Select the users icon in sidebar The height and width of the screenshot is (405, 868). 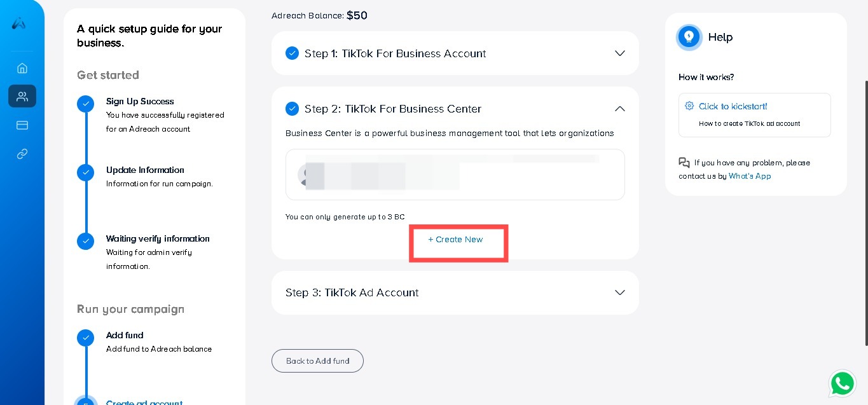pos(22,97)
